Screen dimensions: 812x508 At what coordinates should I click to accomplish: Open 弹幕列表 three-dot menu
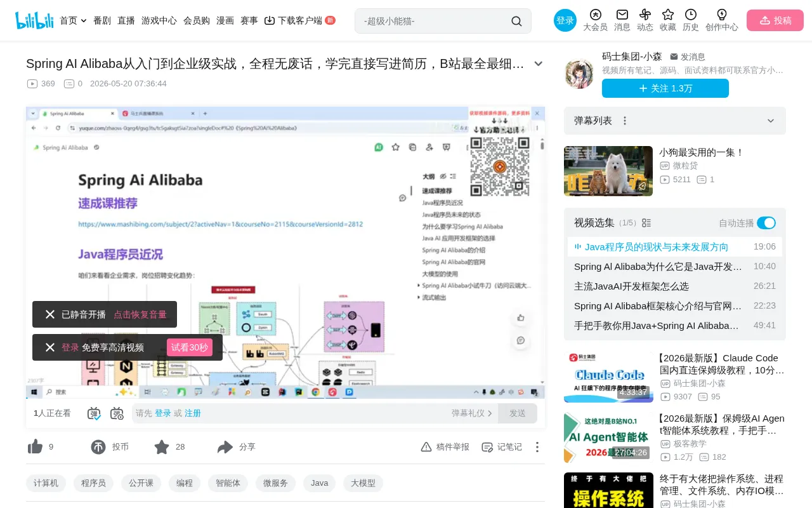[625, 121]
